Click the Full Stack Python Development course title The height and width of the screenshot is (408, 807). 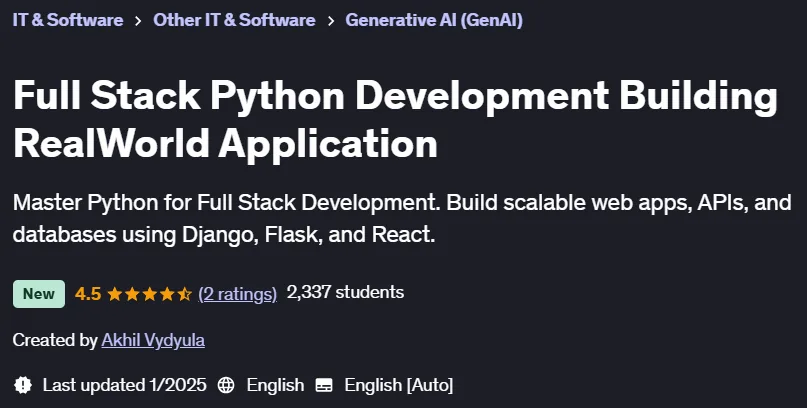click(x=395, y=119)
